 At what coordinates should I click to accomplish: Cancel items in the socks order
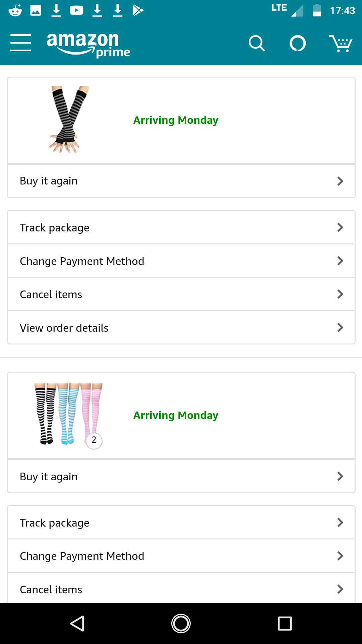(x=181, y=589)
